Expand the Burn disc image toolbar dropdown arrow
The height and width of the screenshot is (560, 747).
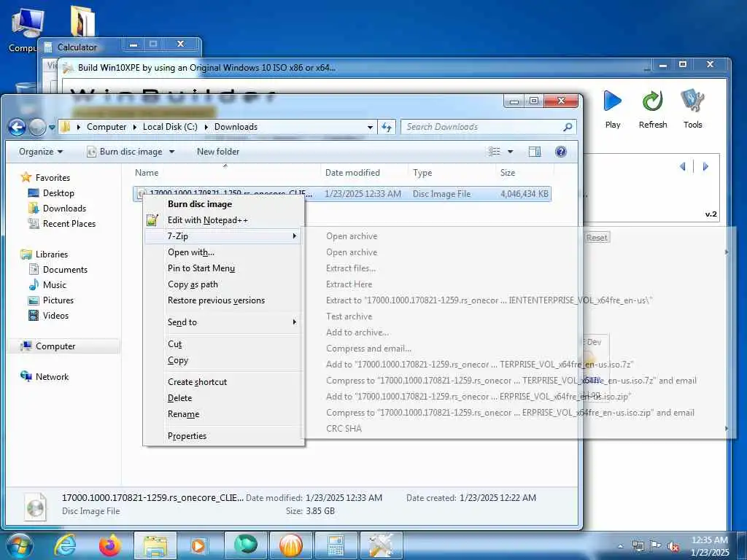172,152
